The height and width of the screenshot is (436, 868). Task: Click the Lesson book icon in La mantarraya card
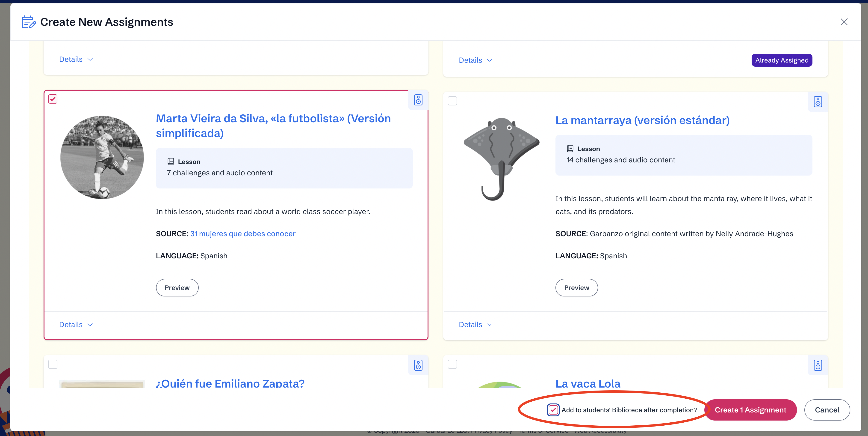pyautogui.click(x=570, y=149)
